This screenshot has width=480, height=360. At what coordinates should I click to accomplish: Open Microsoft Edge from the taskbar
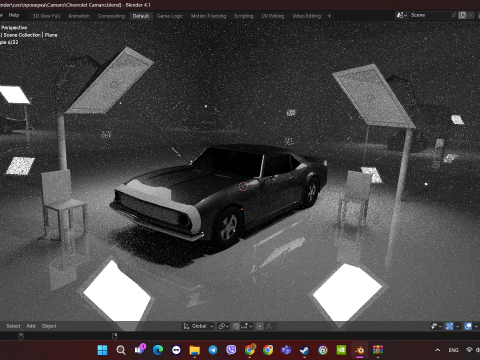(158, 350)
